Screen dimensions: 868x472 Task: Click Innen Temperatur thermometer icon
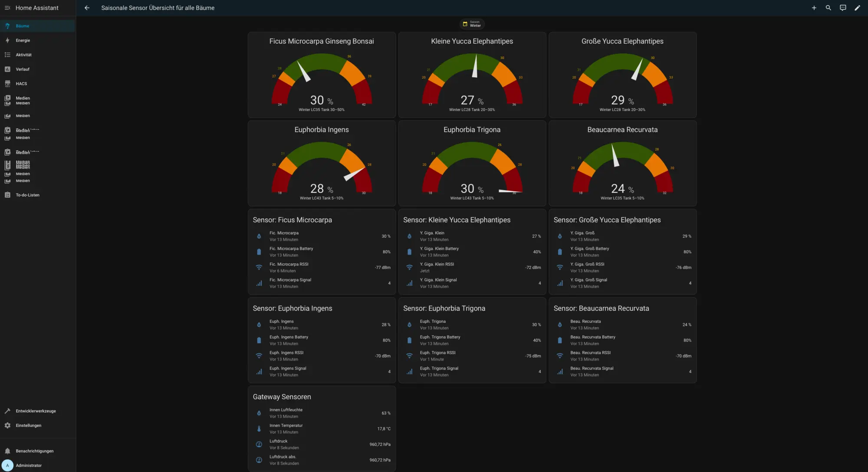pos(259,429)
